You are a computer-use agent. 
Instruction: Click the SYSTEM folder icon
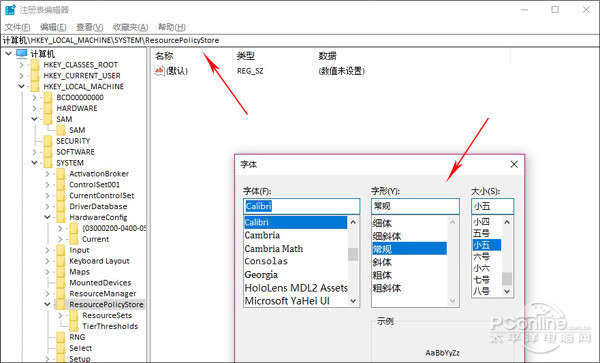tap(48, 163)
